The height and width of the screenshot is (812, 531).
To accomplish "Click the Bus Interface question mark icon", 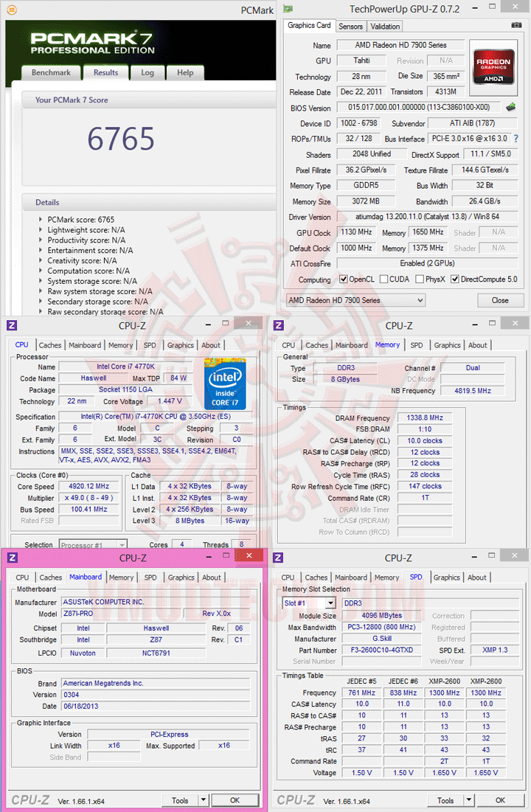I will tap(516, 138).
